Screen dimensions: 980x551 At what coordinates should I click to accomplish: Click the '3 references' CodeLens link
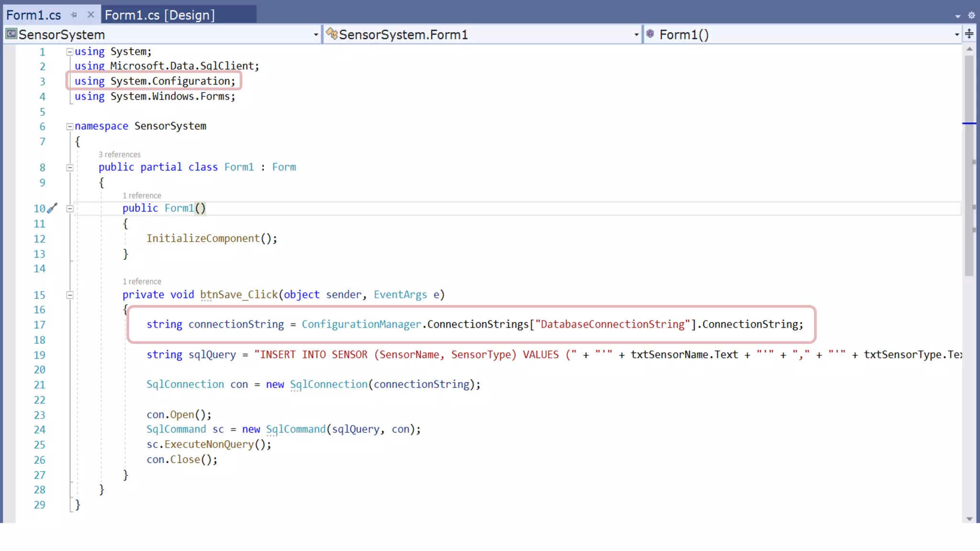120,154
